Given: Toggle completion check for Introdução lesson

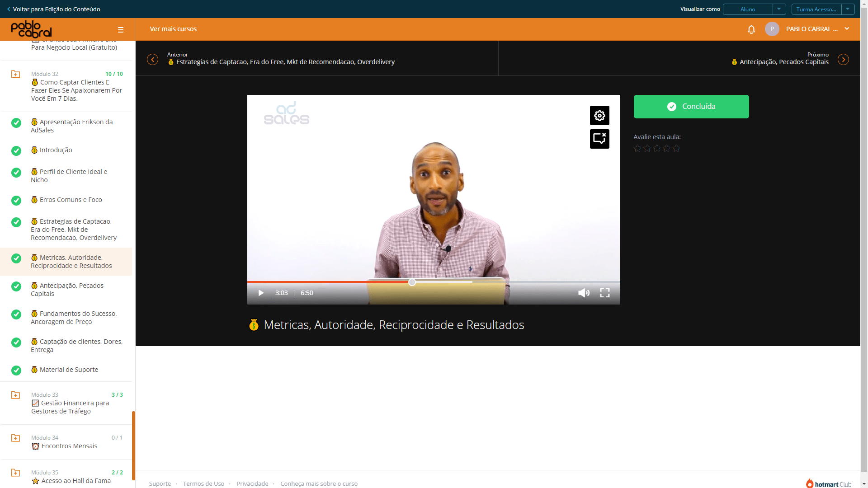Looking at the screenshot, I should pos(16,150).
